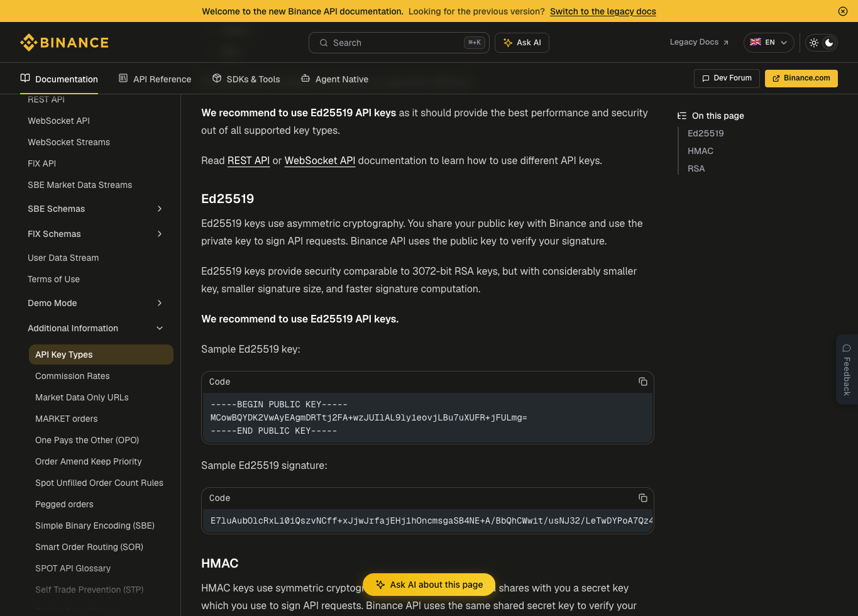Follow the WebSocket API documentation link
The image size is (858, 616).
pyautogui.click(x=320, y=161)
